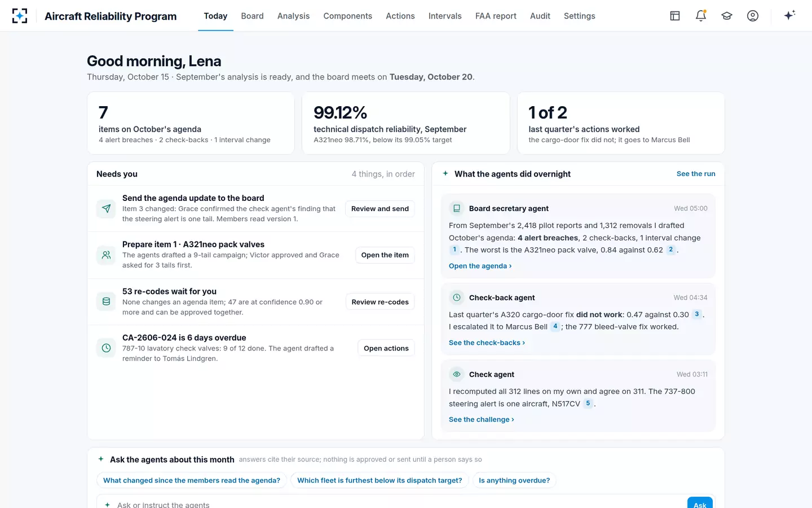Image resolution: width=812 pixels, height=508 pixels.
Task: Open the Analysis tab
Action: (x=293, y=16)
